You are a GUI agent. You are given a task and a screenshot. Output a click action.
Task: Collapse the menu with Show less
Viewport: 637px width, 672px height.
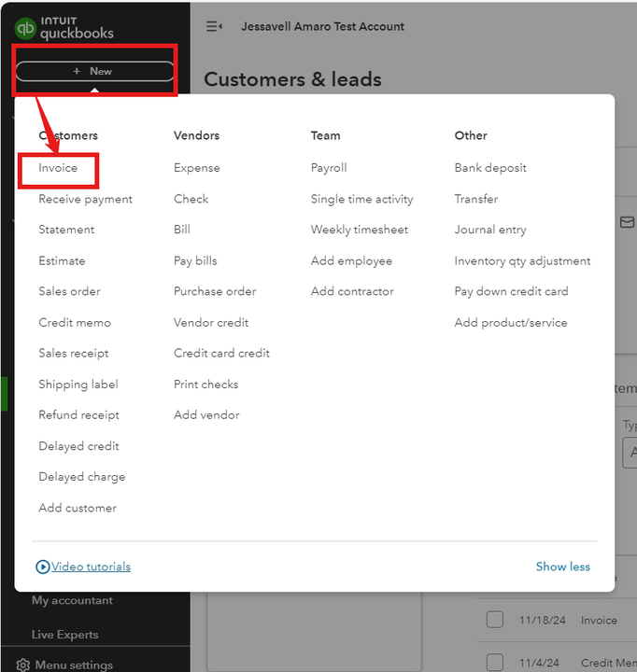[562, 567]
